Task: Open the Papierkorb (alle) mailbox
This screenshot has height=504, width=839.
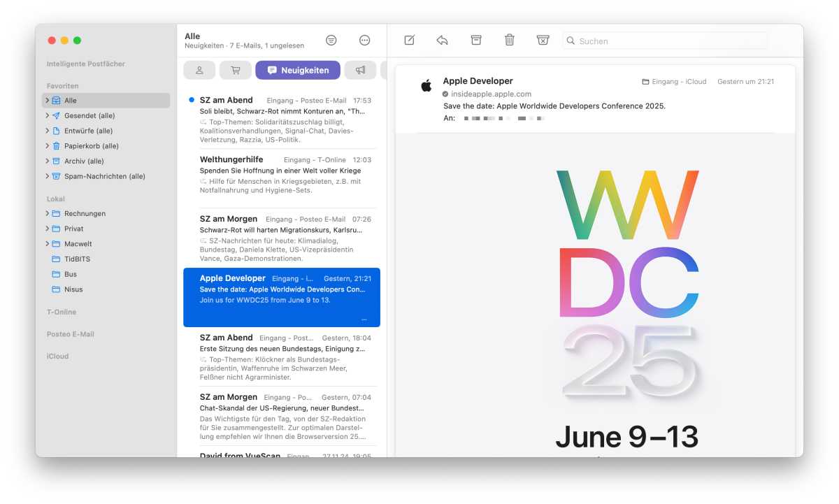Action: [x=106, y=146]
